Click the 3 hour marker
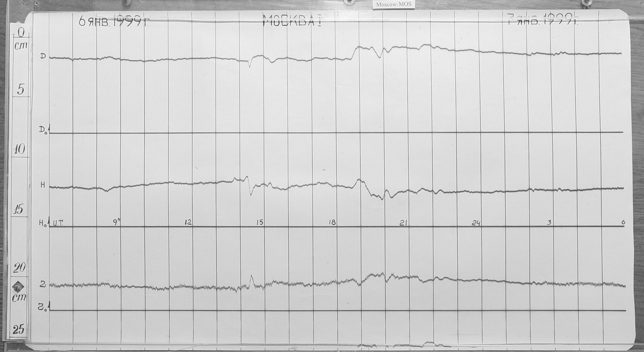This screenshot has height=352, width=644. tap(550, 222)
